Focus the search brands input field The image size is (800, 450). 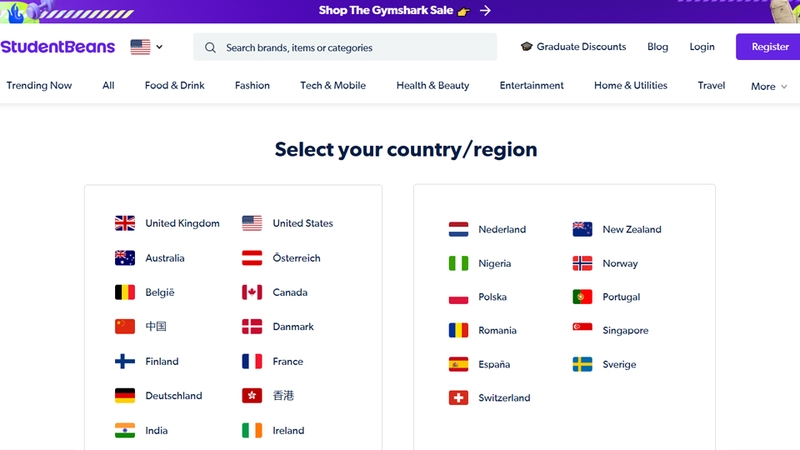coord(345,47)
